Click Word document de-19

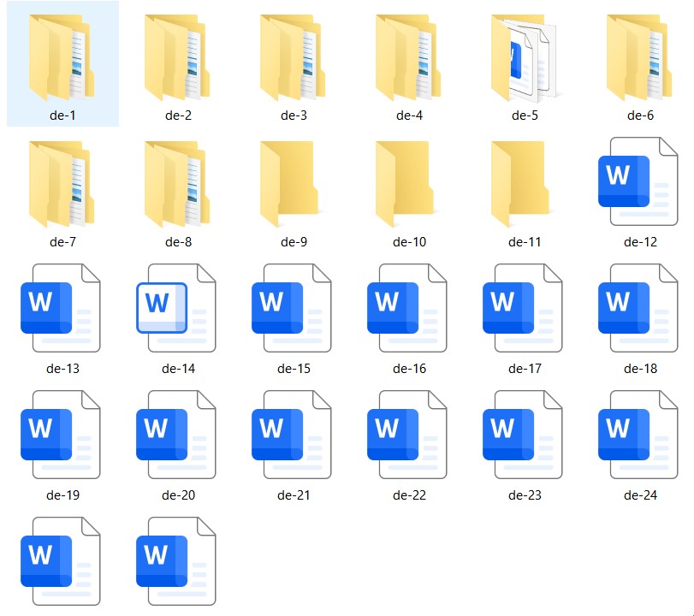coord(62,435)
